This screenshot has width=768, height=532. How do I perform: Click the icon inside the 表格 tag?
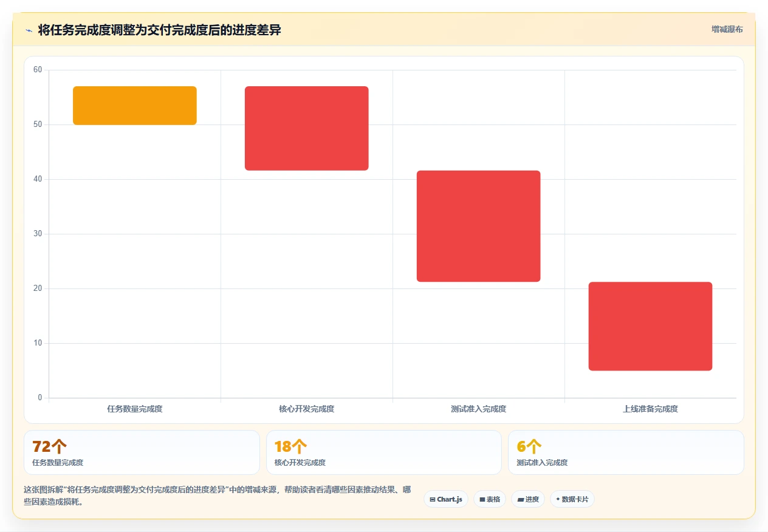tap(482, 500)
